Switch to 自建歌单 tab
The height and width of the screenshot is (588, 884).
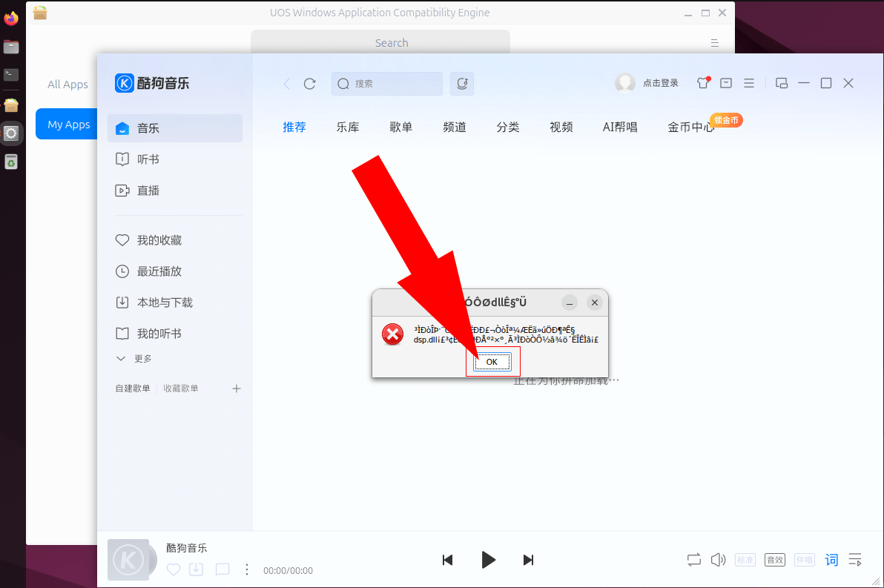(x=133, y=389)
